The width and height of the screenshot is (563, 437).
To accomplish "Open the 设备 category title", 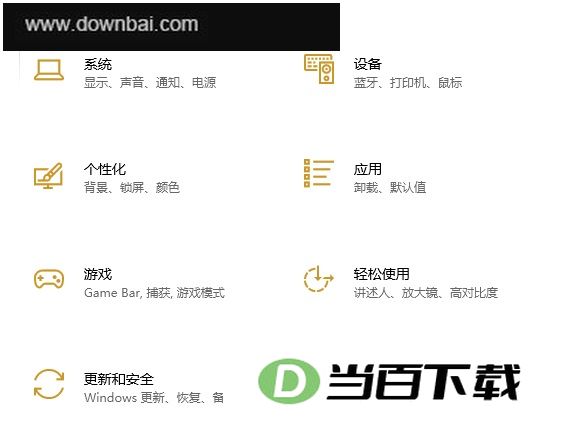I will [x=368, y=64].
